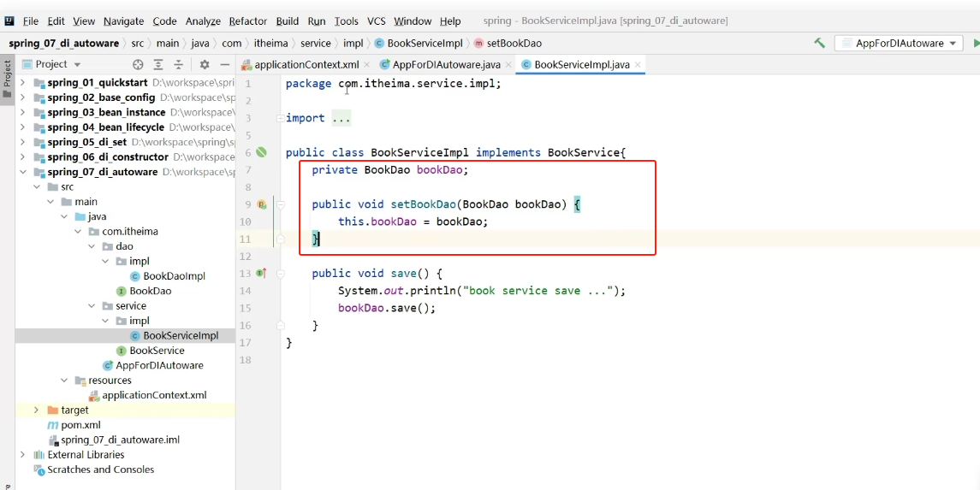Expand the spring_05_di_set module
The height and width of the screenshot is (490, 980).
tap(23, 142)
